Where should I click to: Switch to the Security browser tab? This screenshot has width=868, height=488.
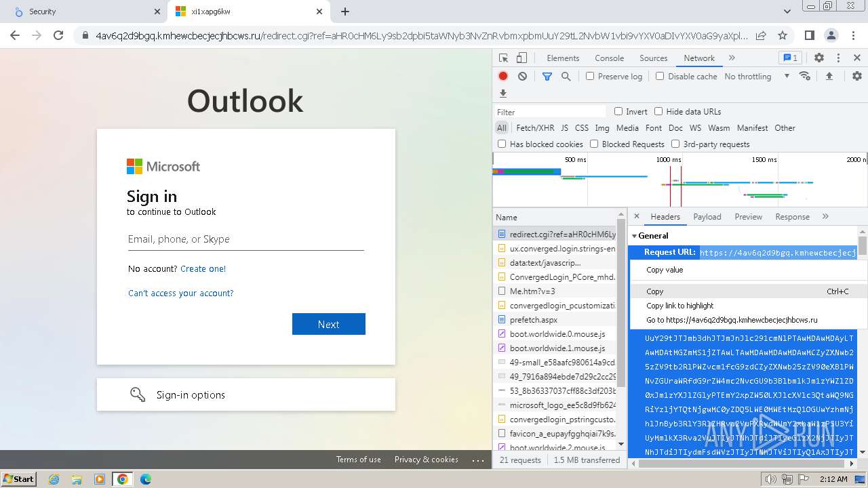coord(83,12)
